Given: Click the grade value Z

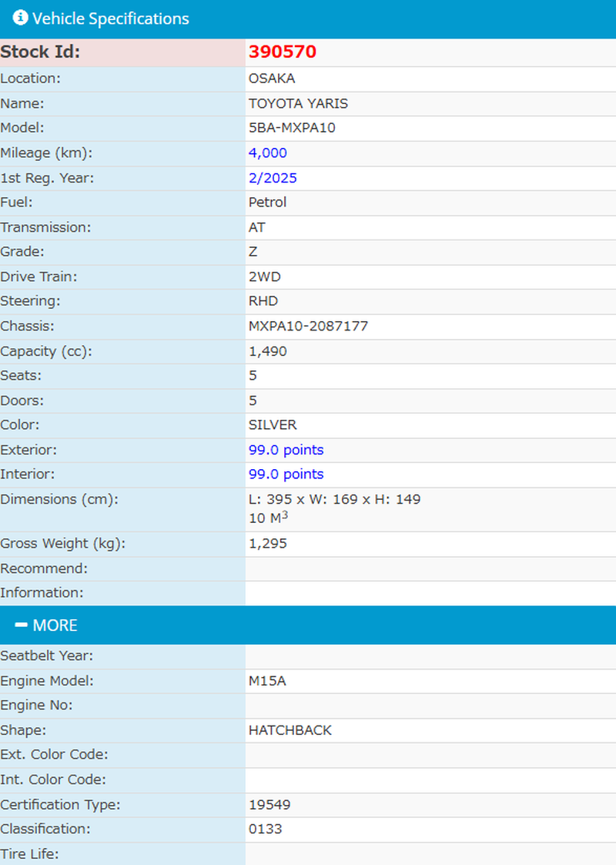Looking at the screenshot, I should 253,252.
